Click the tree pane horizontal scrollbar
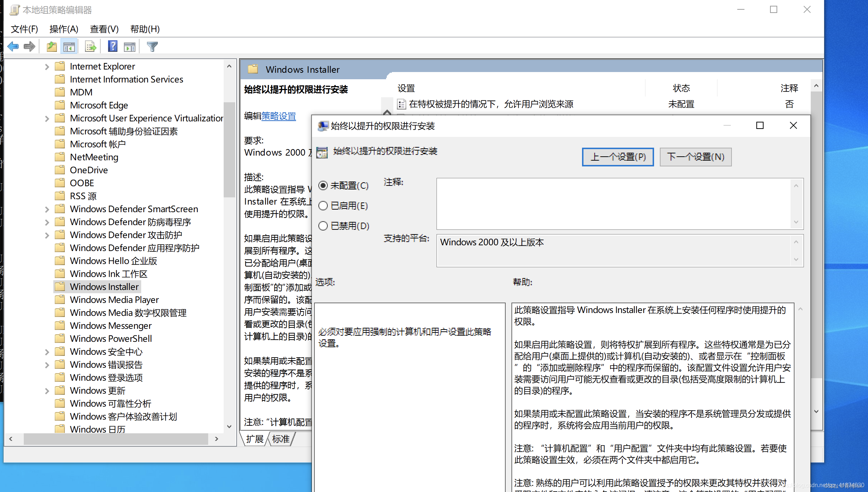The width and height of the screenshot is (868, 492). click(x=115, y=439)
